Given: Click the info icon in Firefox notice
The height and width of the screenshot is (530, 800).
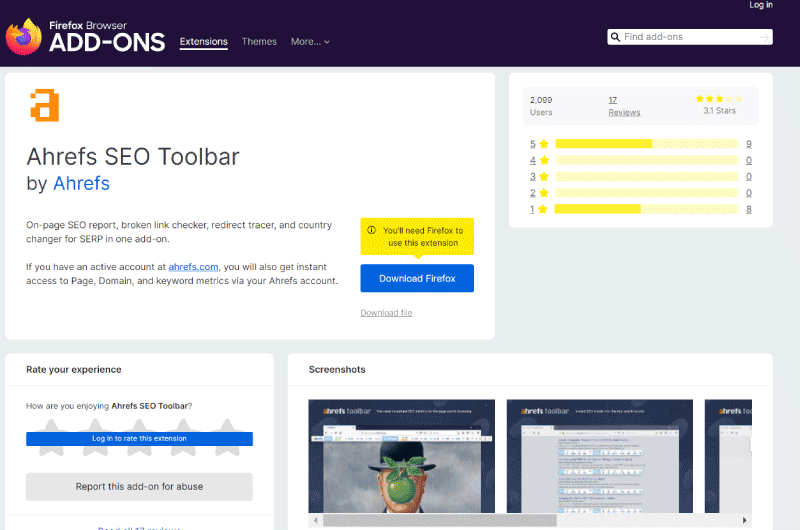Looking at the screenshot, I should [x=371, y=230].
